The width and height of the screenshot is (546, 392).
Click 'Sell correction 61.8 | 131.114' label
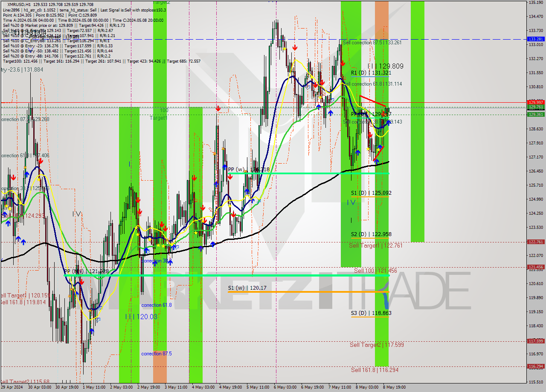pos(372,84)
